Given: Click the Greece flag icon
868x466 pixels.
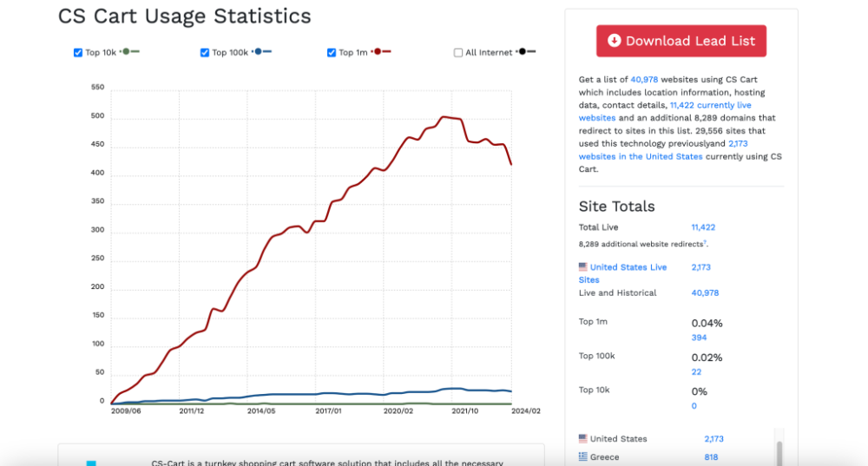Looking at the screenshot, I should click(582, 457).
